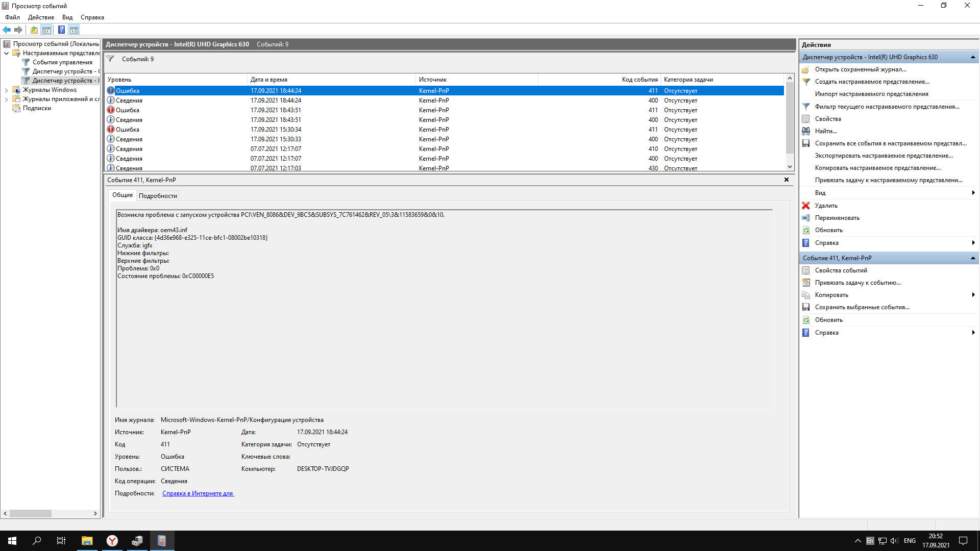Click the Forward arrow toolbar icon
The height and width of the screenshot is (551, 980).
pyautogui.click(x=18, y=30)
